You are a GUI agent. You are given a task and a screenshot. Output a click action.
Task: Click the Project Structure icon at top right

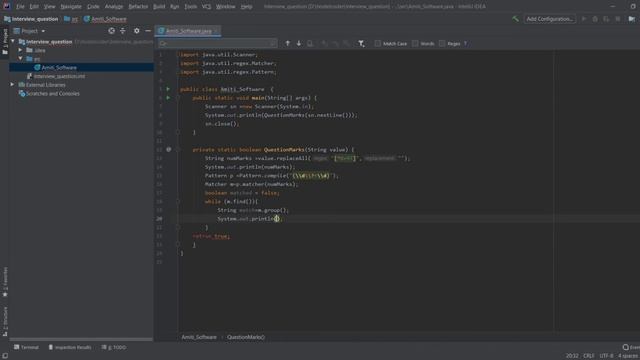632,19
